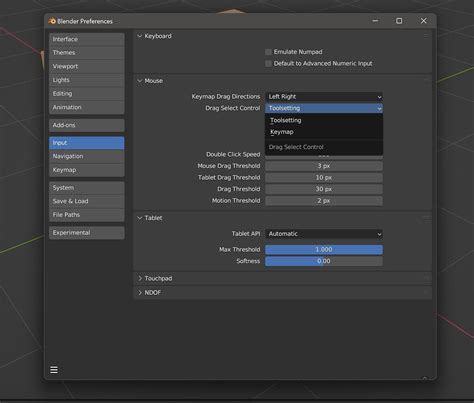Select the Input section in sidebar
This screenshot has width=474, height=403.
[87, 143]
